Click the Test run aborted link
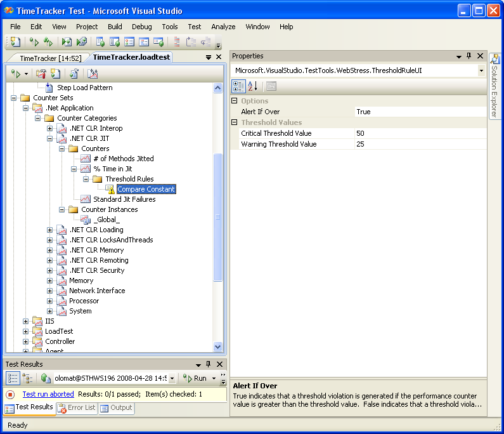This screenshot has width=504, height=434. pyautogui.click(x=48, y=394)
